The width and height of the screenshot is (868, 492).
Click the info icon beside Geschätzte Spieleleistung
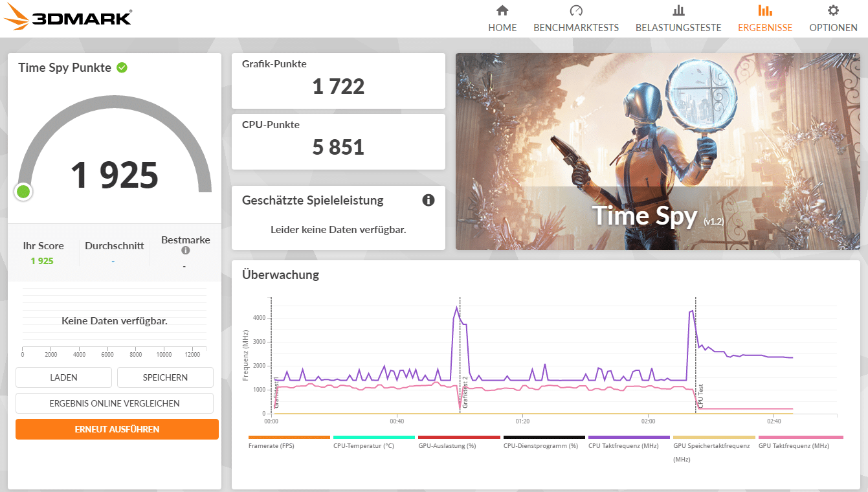[428, 200]
